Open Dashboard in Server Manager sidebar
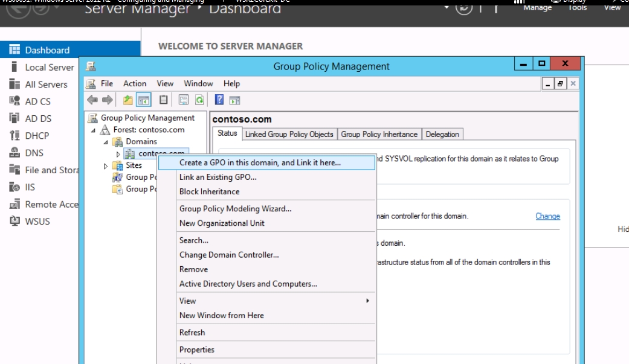Screen dimensions: 629x364 pos(70,49)
